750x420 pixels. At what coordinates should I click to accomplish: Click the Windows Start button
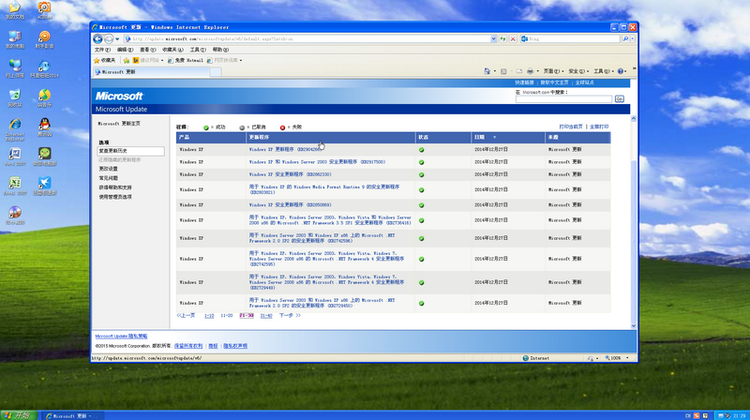point(18,415)
